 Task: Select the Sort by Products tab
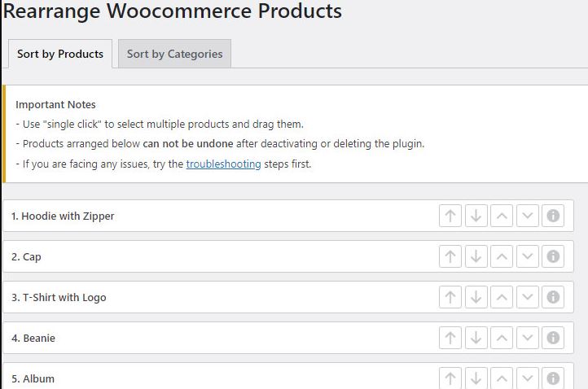tap(60, 54)
